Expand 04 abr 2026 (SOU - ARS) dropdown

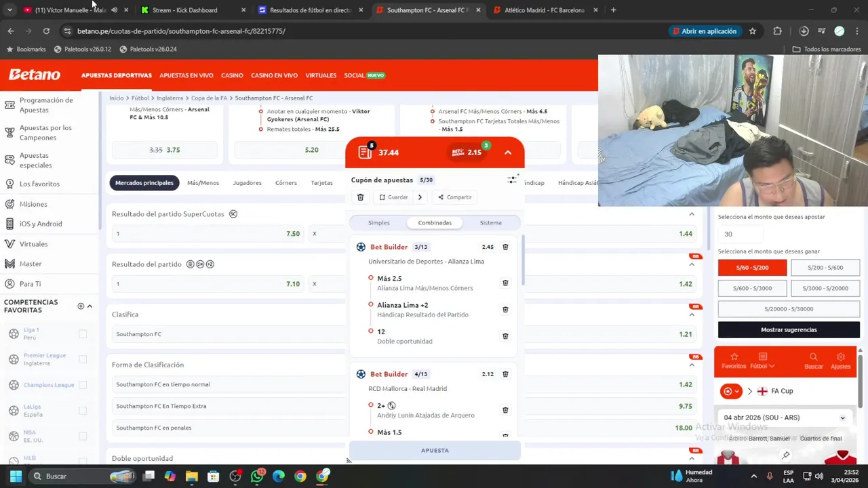point(785,418)
